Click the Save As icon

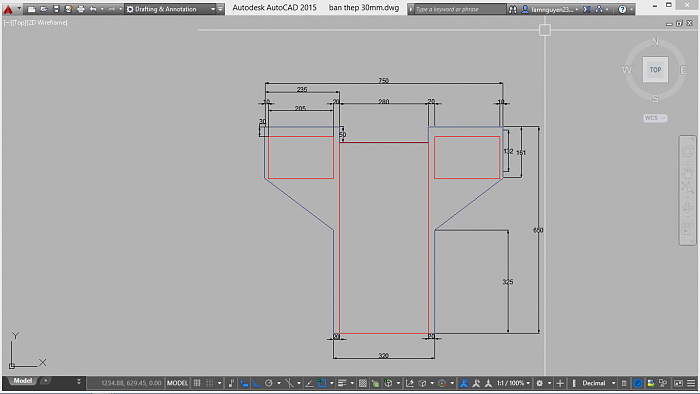pos(68,9)
